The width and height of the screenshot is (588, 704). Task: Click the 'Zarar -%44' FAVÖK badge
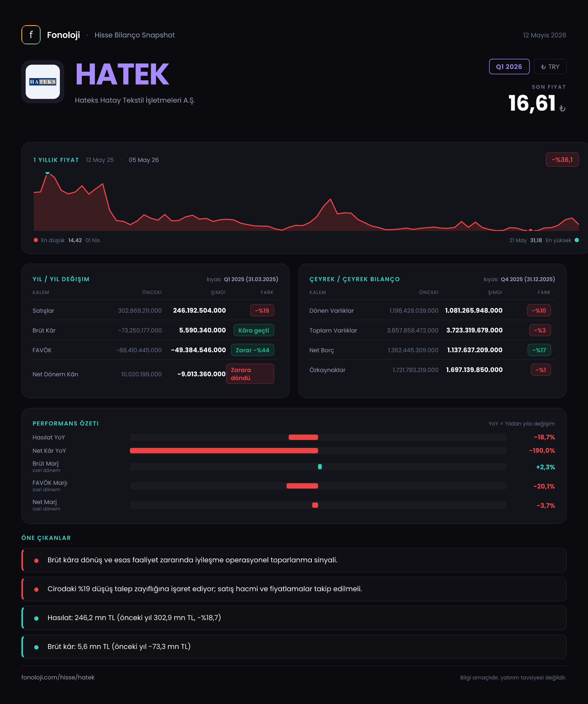click(x=252, y=350)
